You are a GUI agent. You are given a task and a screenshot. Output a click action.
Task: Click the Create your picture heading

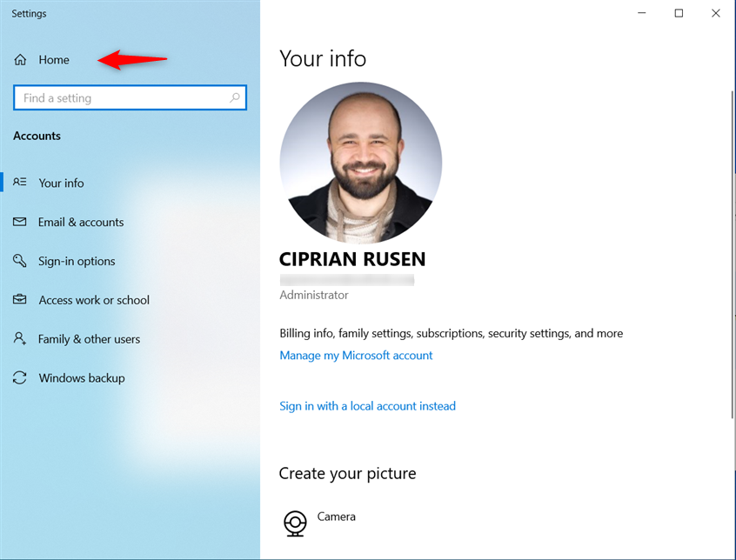[347, 474]
